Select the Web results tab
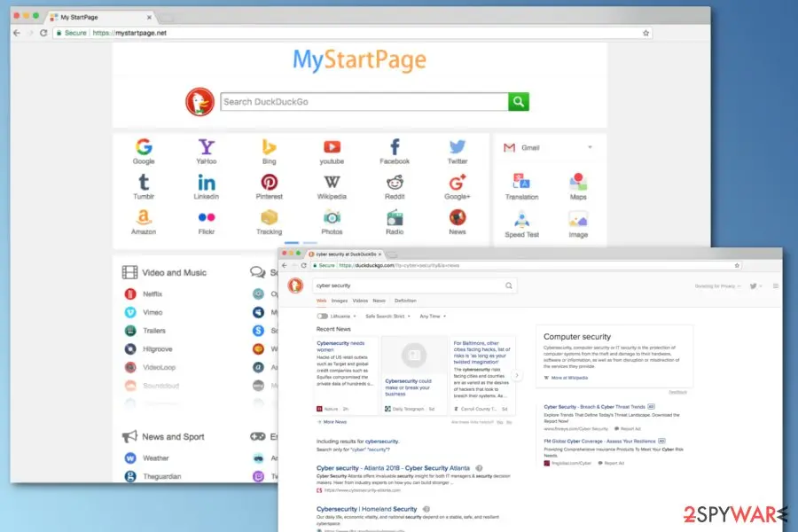The height and width of the screenshot is (532, 798). click(x=321, y=301)
